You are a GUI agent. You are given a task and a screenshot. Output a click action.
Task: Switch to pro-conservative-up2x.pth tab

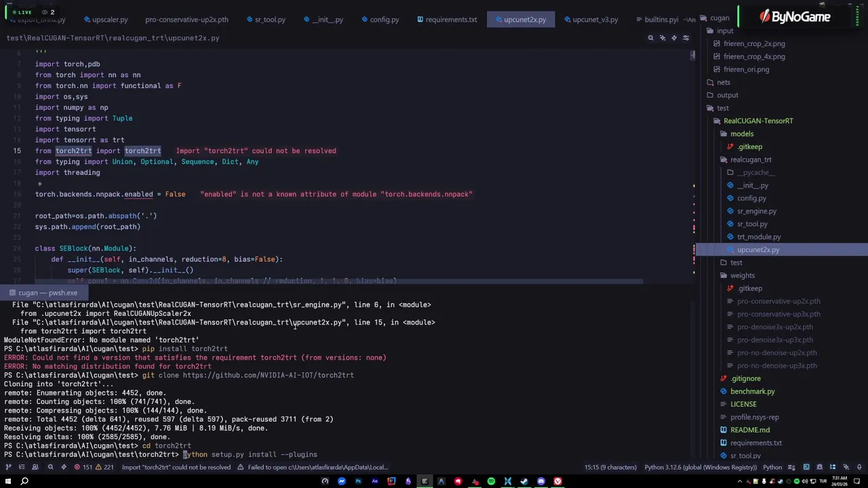click(x=186, y=20)
